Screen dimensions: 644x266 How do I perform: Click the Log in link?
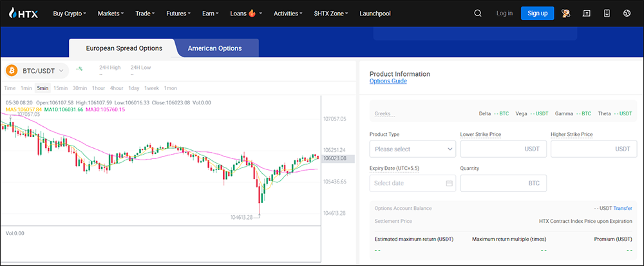click(504, 13)
